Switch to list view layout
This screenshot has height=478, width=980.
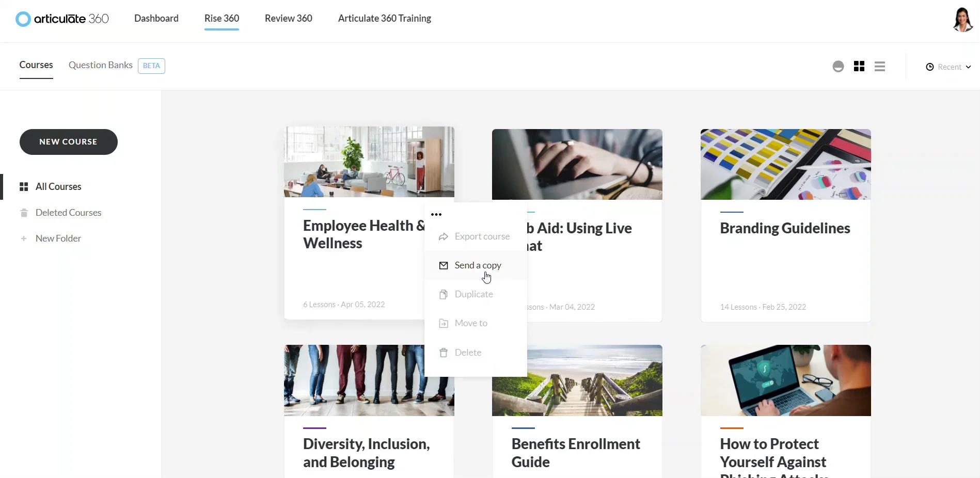click(880, 67)
